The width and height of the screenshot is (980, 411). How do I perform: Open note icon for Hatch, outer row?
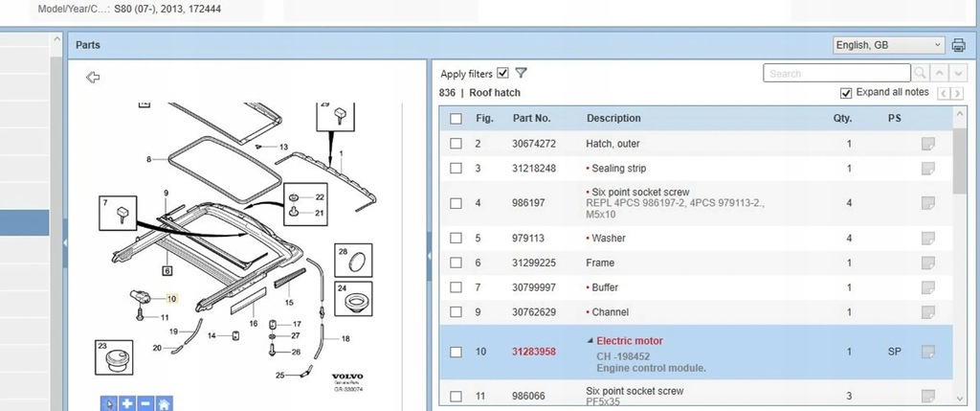coord(928,144)
